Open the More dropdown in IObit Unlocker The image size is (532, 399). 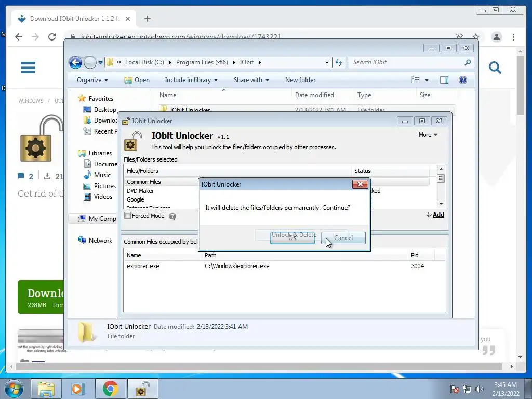[428, 135]
